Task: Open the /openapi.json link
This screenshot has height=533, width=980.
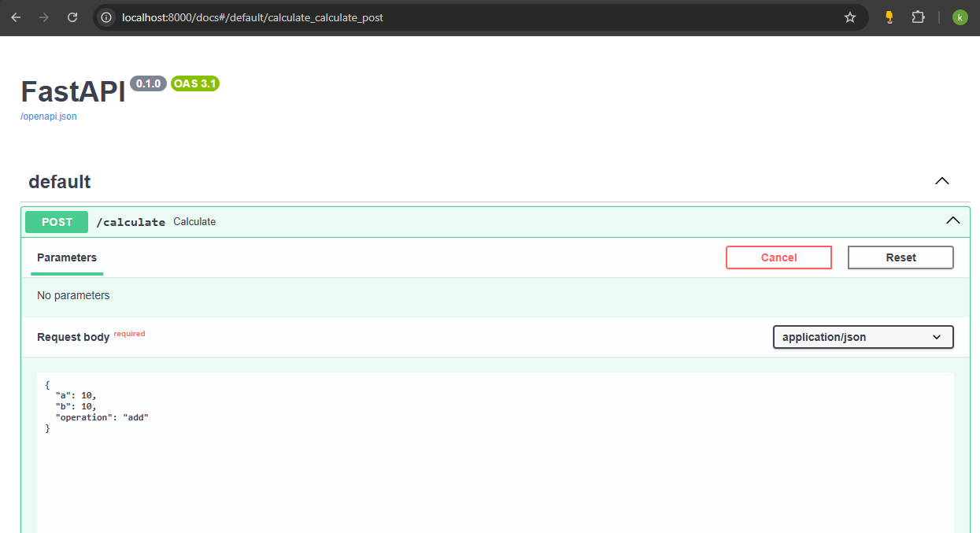Action: 49,117
